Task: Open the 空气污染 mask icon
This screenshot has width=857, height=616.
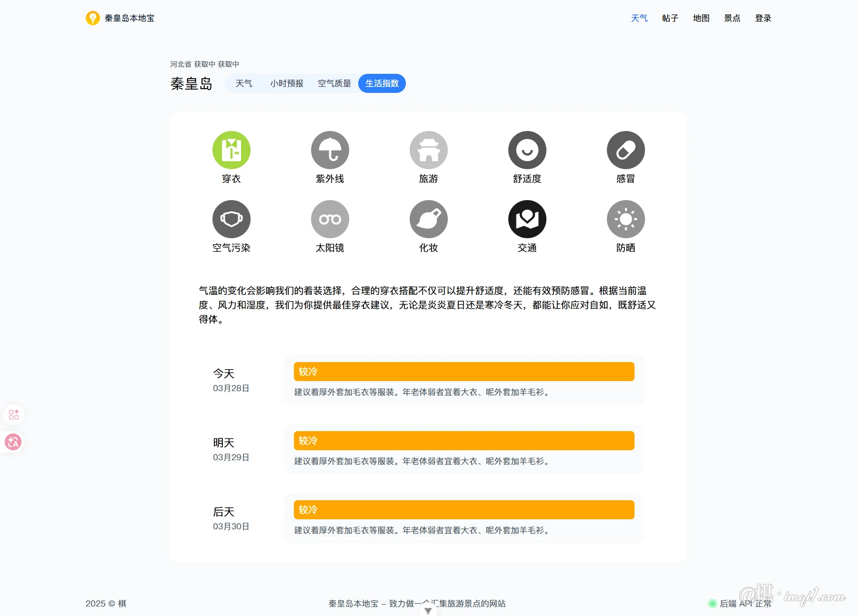Action: tap(231, 219)
